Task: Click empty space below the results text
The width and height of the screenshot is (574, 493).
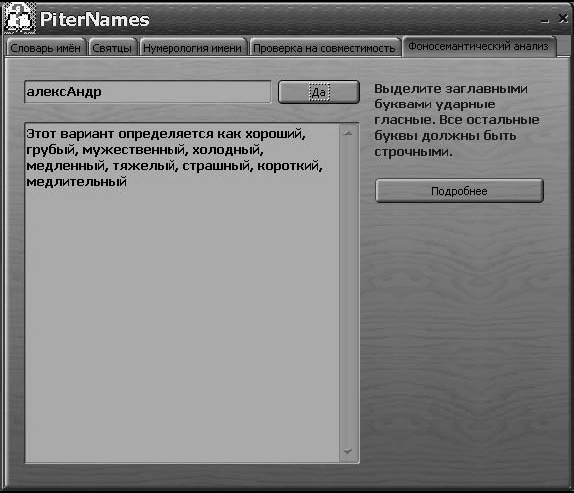Action: [x=182, y=322]
